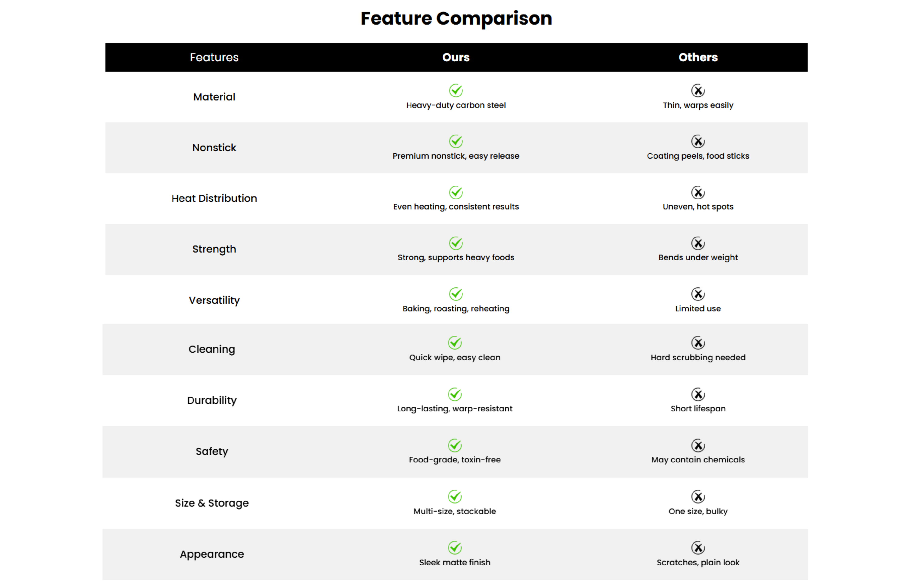Click the Features column header
924x584 pixels.
pyautogui.click(x=214, y=58)
